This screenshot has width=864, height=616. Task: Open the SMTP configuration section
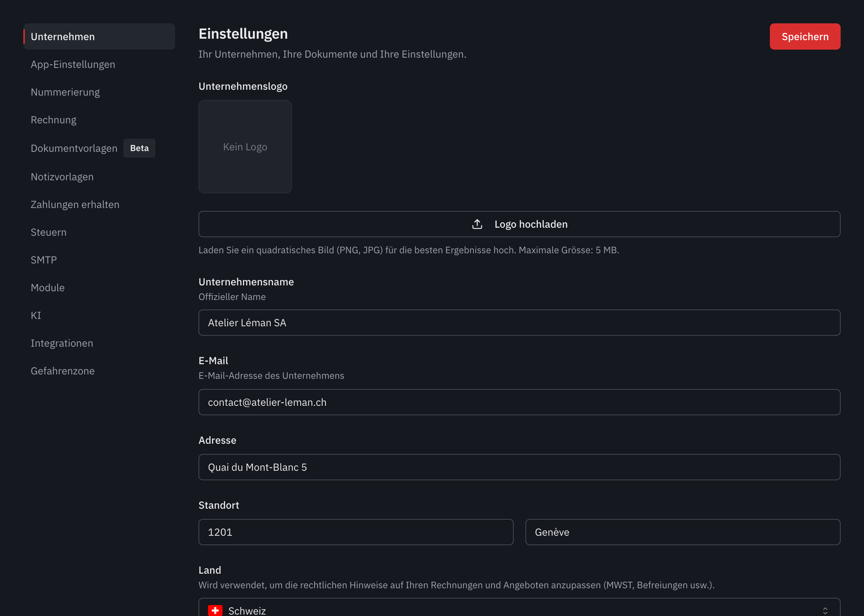(x=44, y=260)
